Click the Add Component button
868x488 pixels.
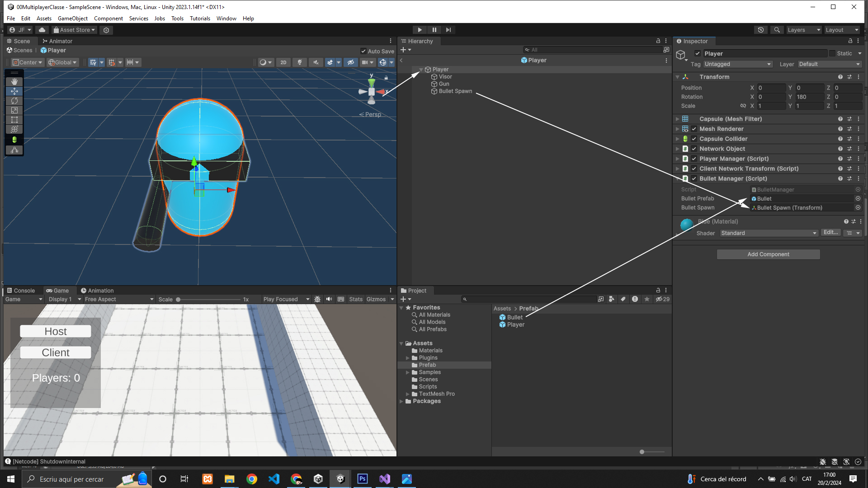point(768,254)
